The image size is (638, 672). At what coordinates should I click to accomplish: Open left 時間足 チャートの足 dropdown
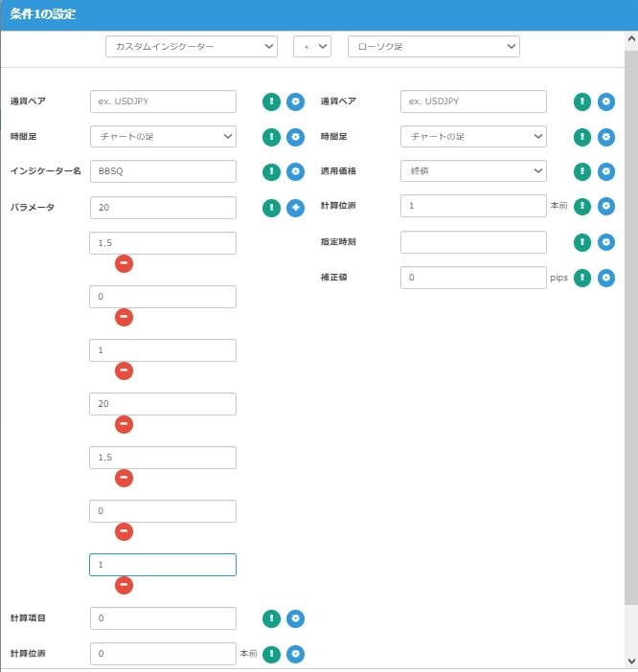click(x=163, y=136)
